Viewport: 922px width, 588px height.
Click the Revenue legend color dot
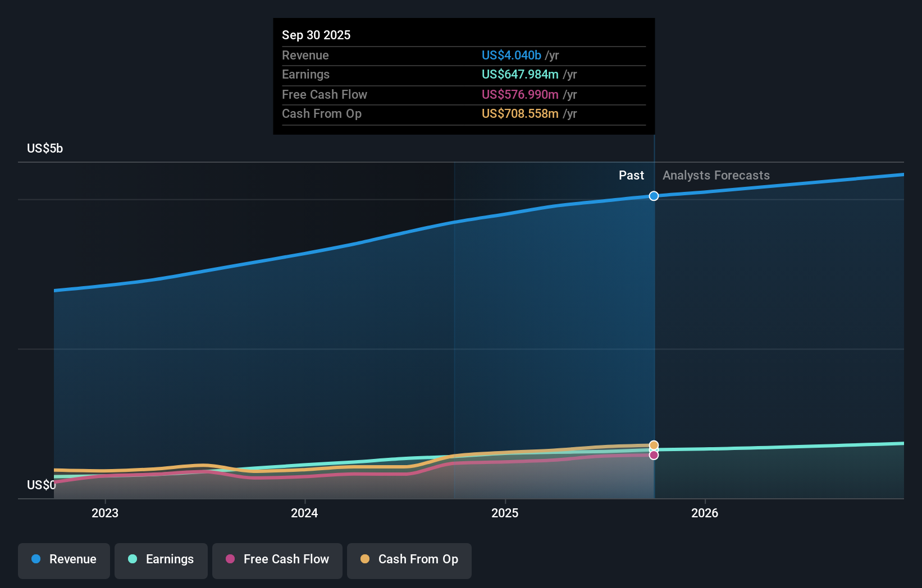point(36,559)
